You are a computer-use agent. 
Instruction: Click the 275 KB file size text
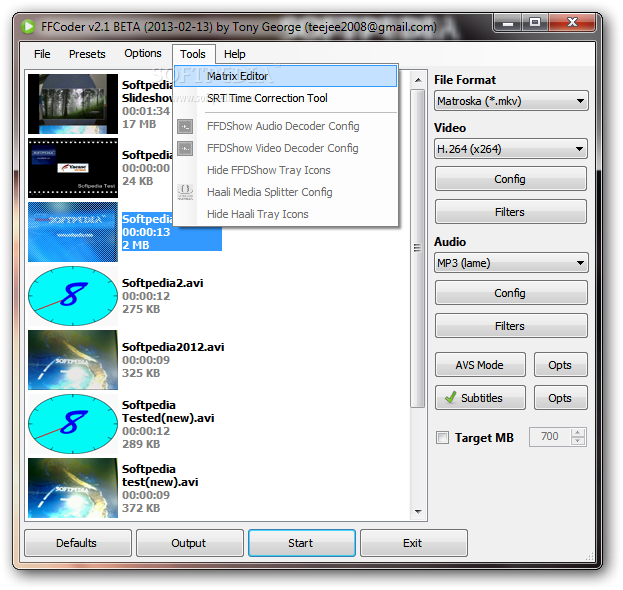[x=141, y=309]
